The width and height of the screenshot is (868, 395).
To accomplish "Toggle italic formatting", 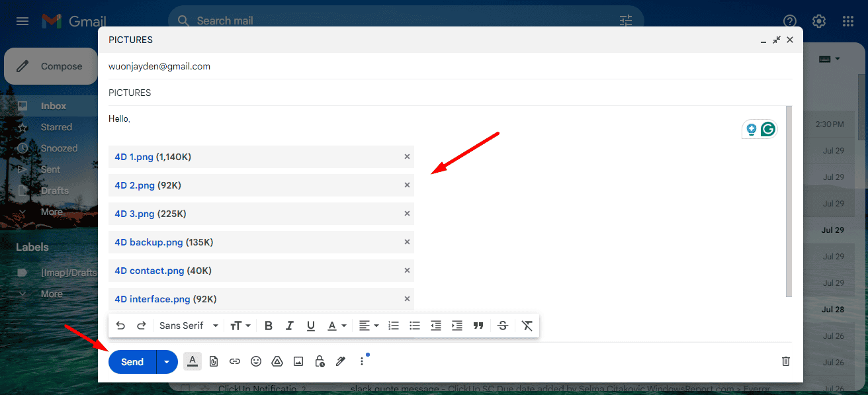I will click(x=289, y=326).
